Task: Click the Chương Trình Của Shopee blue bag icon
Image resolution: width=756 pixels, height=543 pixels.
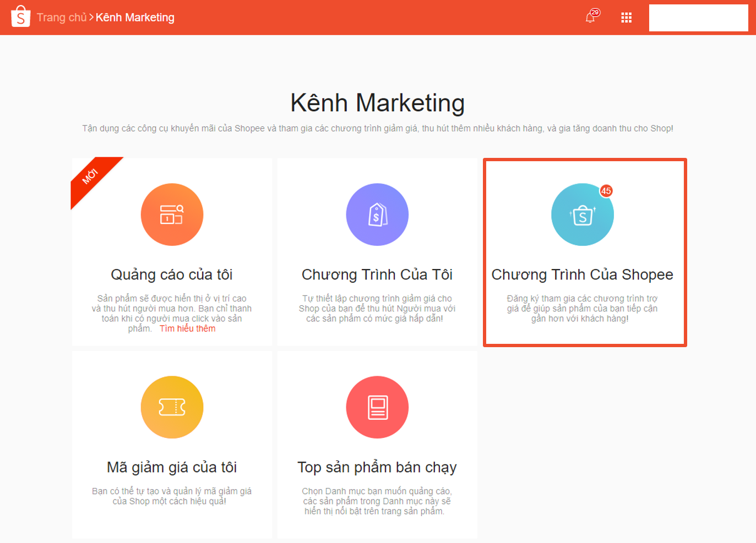Action: (x=583, y=215)
